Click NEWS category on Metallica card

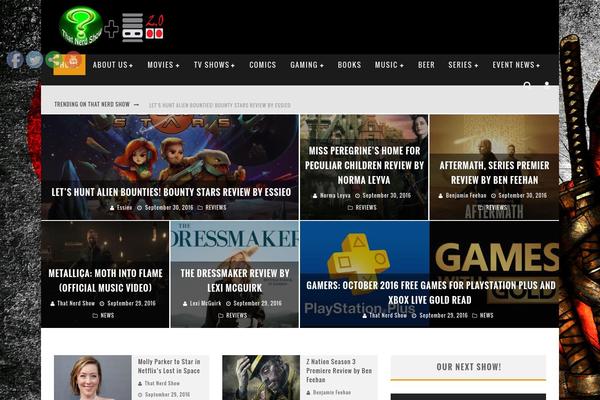coord(107,316)
